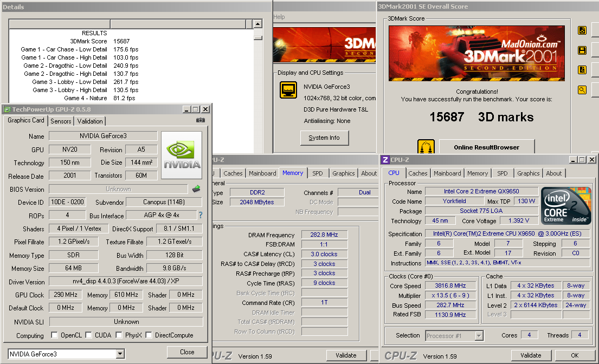Viewport: 599px width, 364px height.
Task: Click the System Info button
Action: pos(324,138)
